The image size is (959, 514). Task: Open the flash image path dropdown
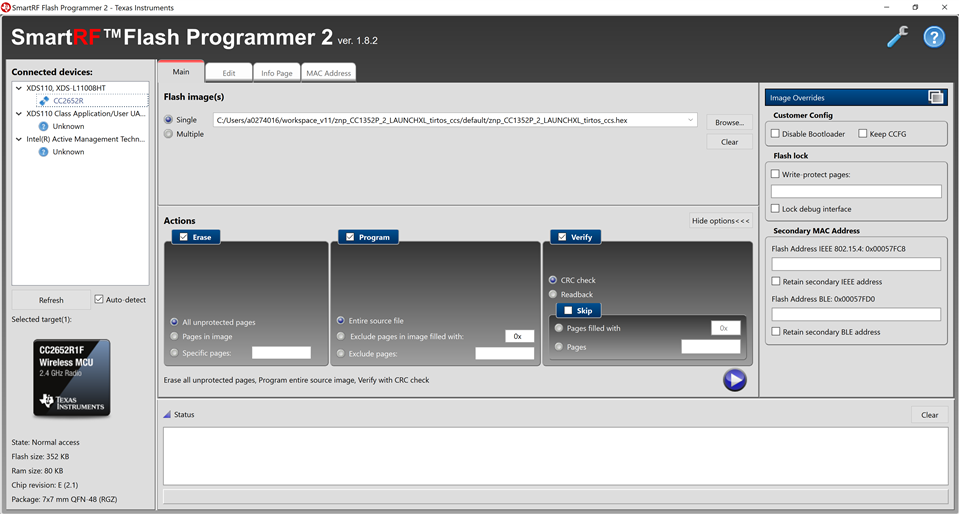coord(691,120)
